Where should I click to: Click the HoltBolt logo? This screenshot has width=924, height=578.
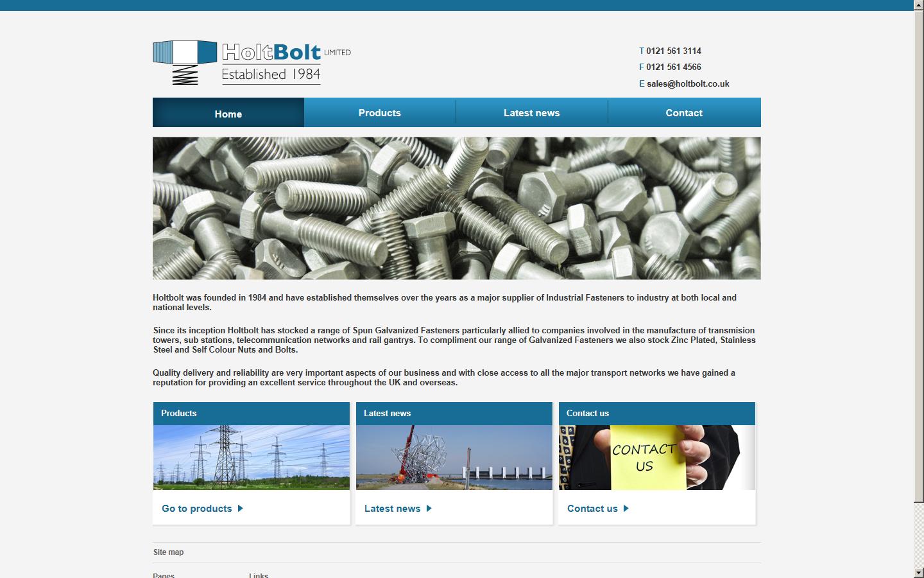tap(252, 63)
